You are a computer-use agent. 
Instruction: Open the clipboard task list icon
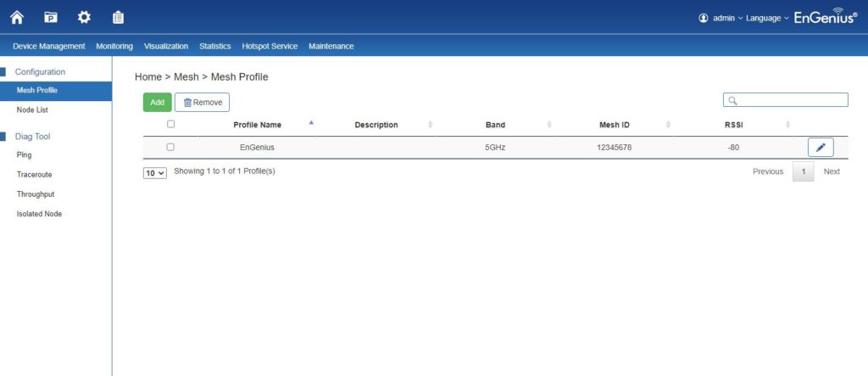point(118,17)
